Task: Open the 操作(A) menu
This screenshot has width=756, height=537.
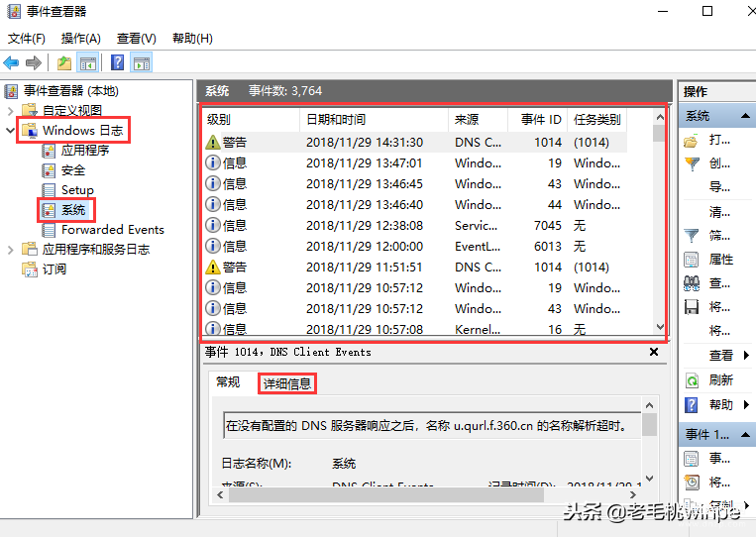Action: 81,38
